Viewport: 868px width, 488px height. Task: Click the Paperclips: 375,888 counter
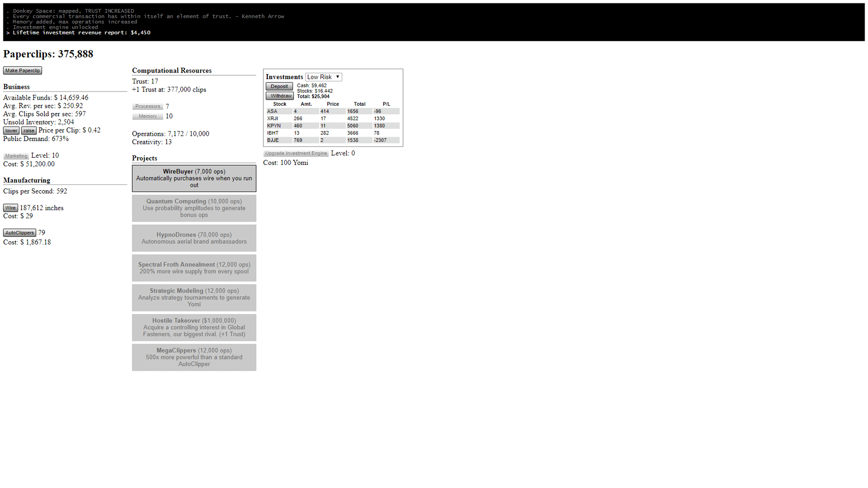(x=48, y=54)
